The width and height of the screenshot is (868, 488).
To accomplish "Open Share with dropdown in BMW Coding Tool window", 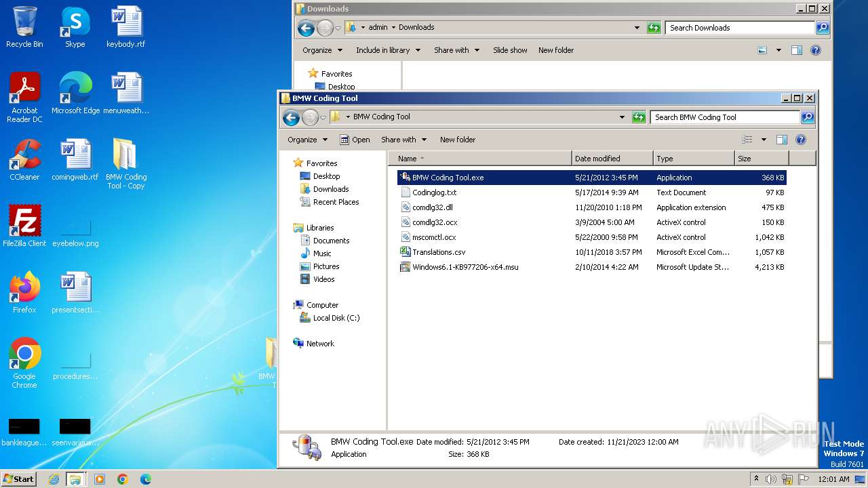I will pyautogui.click(x=404, y=140).
